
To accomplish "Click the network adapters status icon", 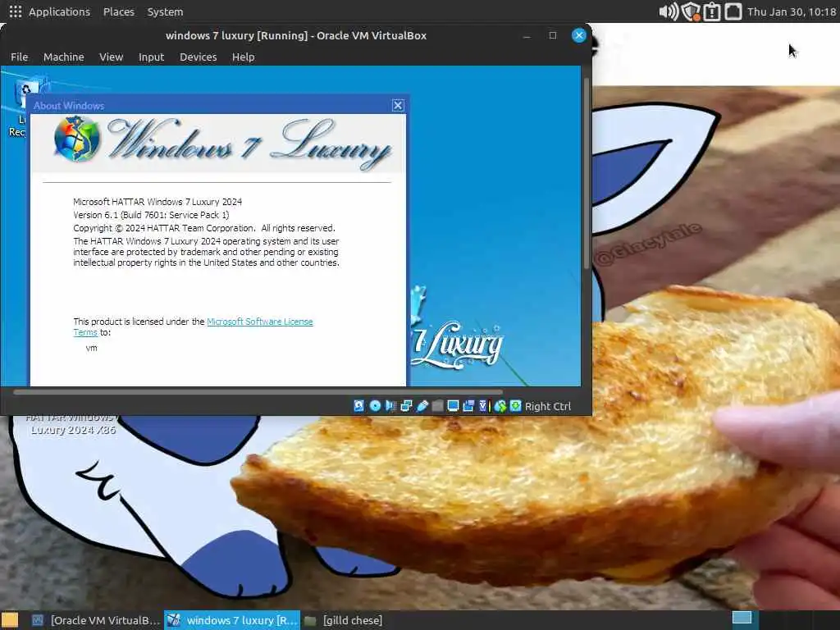I will coord(406,406).
